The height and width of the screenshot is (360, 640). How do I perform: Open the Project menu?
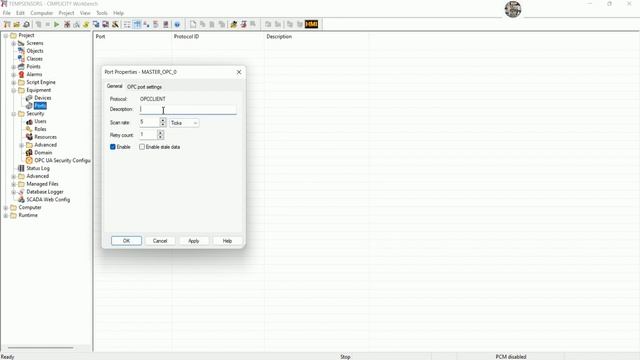tap(66, 13)
